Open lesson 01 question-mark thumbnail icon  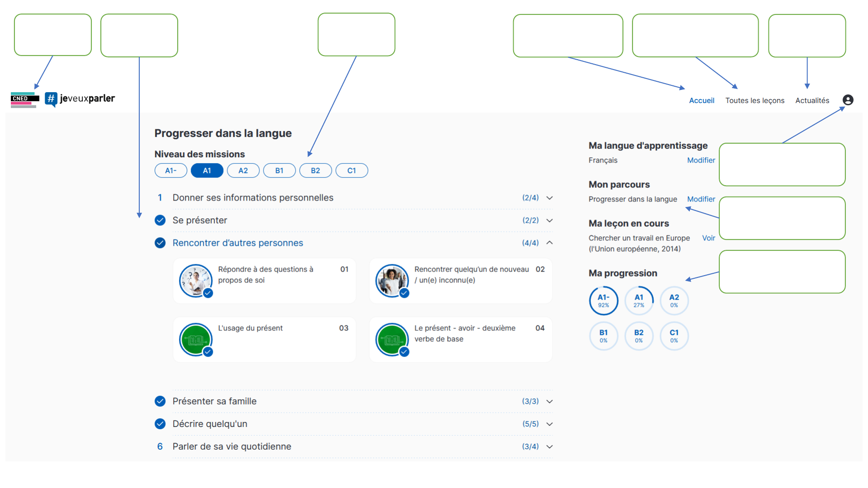[x=196, y=281]
